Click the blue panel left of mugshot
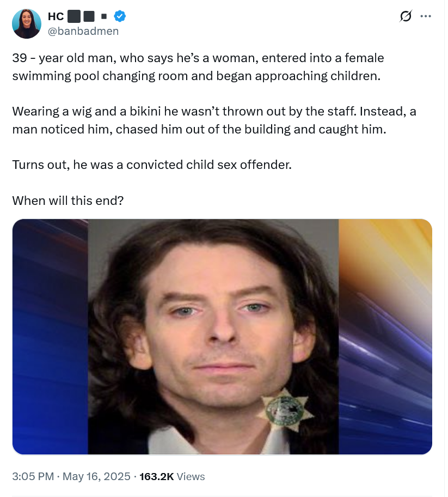Image resolution: width=448 pixels, height=497 pixels. [50, 337]
